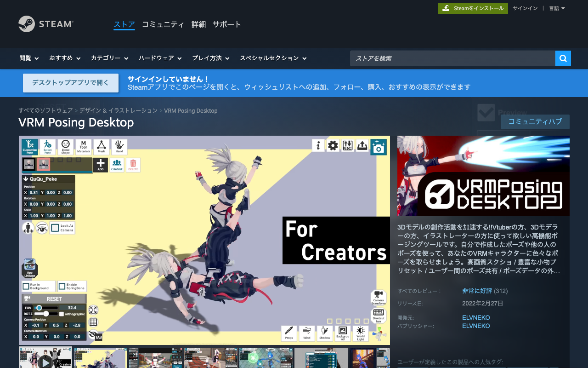Click the App Linkage icon
The height and width of the screenshot is (368, 588).
click(x=29, y=269)
